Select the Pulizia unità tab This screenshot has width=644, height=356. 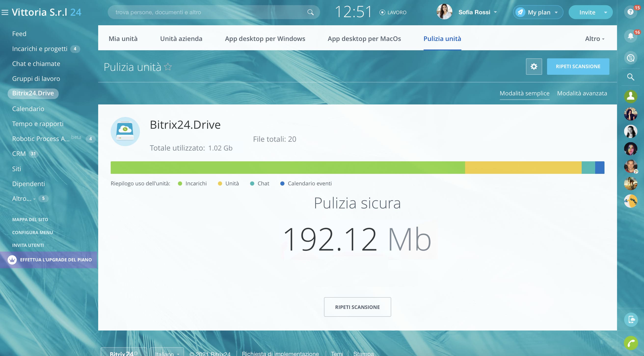(x=442, y=39)
